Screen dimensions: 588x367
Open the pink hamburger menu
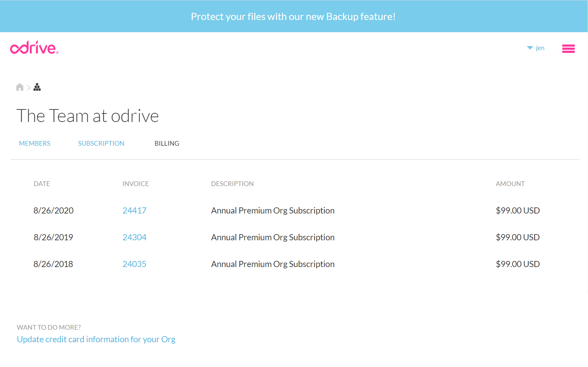pos(568,49)
